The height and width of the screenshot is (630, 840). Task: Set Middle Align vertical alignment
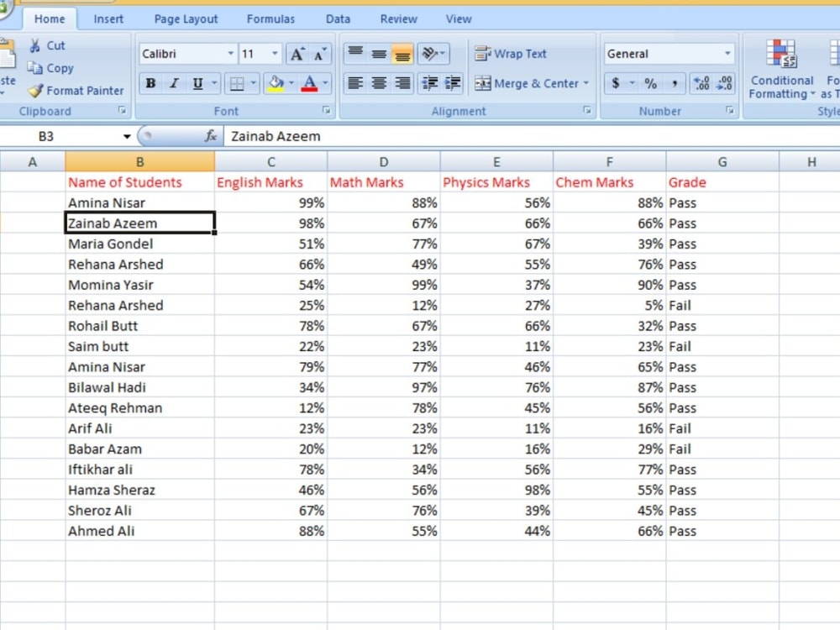pyautogui.click(x=379, y=54)
